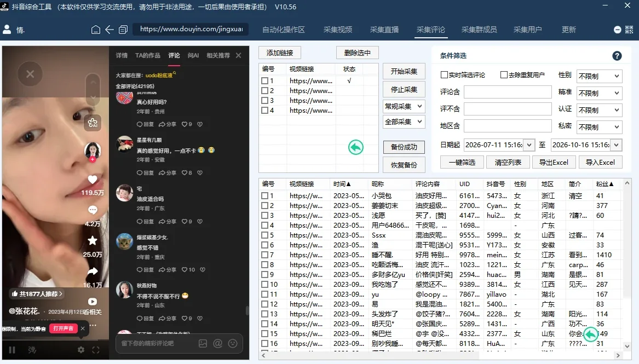Open the 认证 dropdown
Image resolution: width=639 pixels, height=364 pixels.
click(599, 110)
